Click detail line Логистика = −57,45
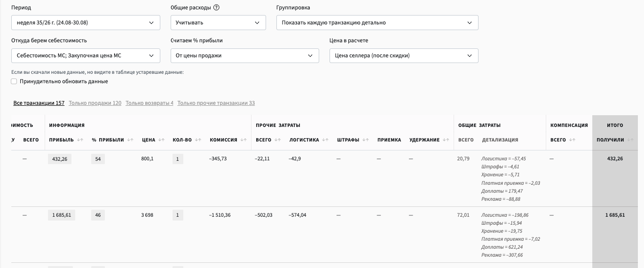The width and height of the screenshot is (644, 268). [x=503, y=159]
